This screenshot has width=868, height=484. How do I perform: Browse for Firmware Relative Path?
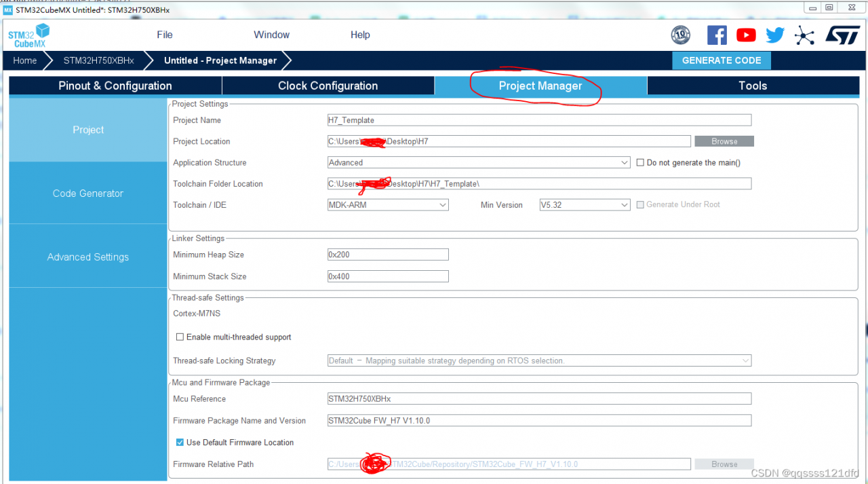724,464
